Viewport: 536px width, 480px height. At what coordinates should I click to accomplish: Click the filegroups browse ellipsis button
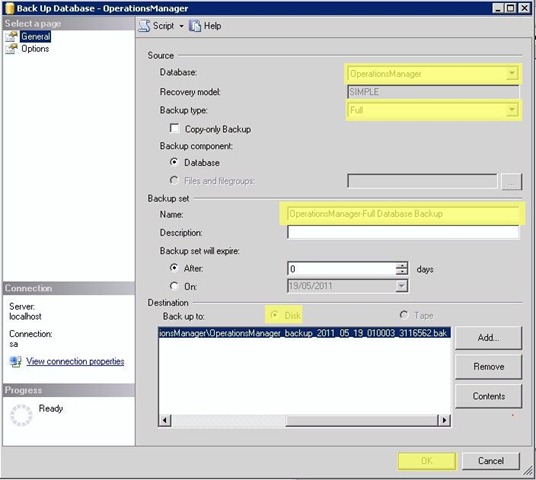pyautogui.click(x=511, y=182)
